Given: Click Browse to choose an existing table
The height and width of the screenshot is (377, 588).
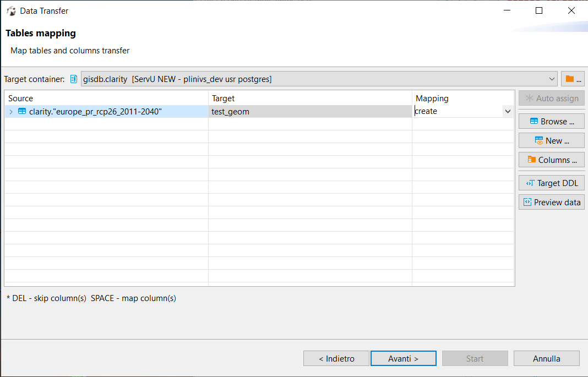Looking at the screenshot, I should (x=551, y=121).
